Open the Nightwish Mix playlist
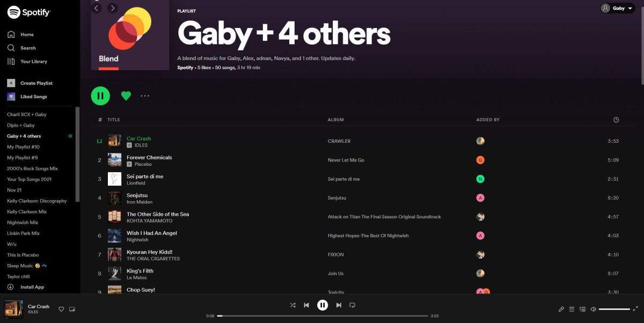 coord(23,223)
